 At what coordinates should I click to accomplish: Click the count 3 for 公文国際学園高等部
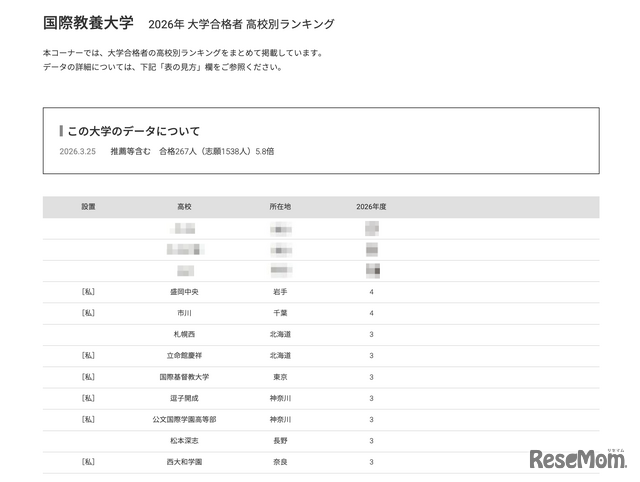[x=371, y=419]
